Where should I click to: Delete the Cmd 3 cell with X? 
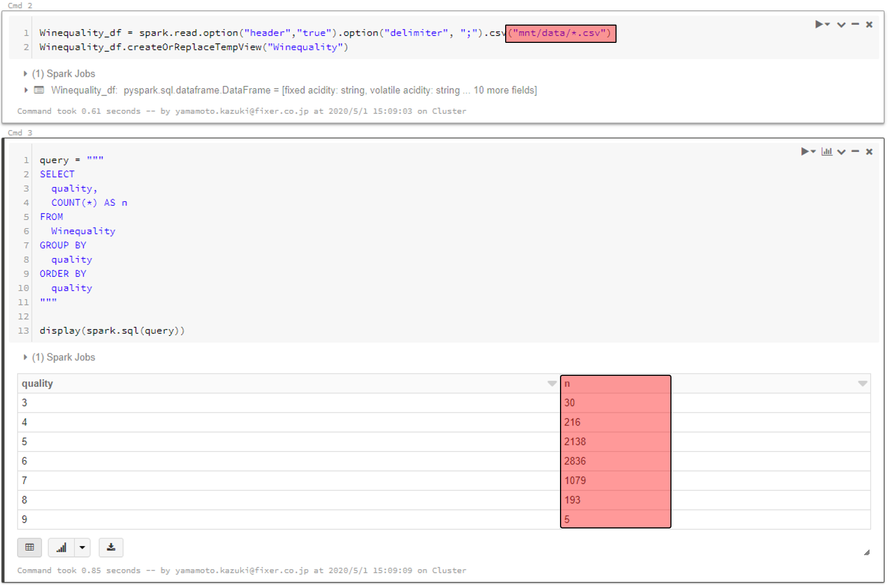[869, 152]
